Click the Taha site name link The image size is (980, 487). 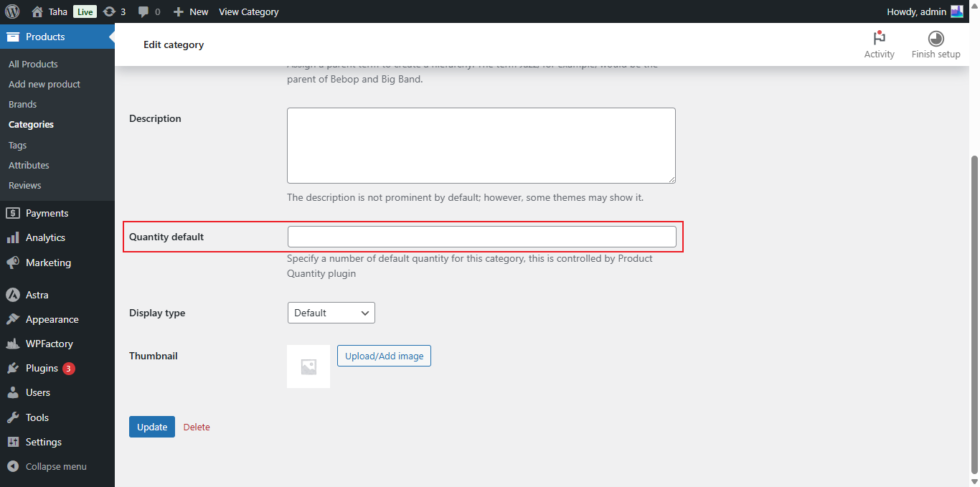tap(58, 11)
